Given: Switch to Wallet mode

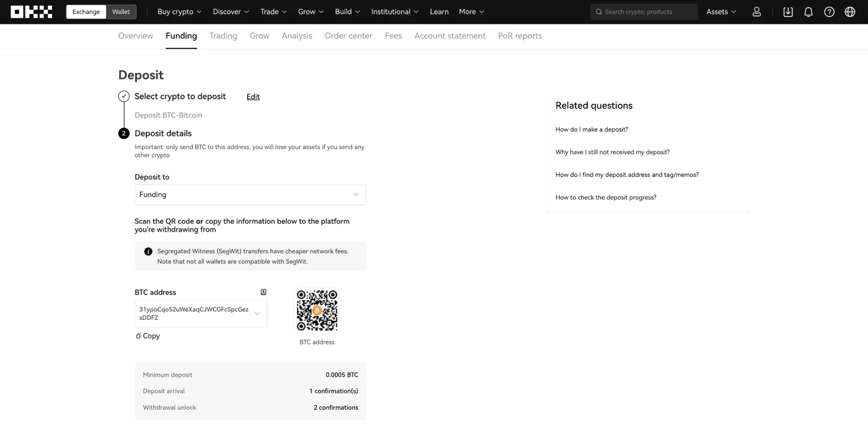Looking at the screenshot, I should click(x=121, y=12).
